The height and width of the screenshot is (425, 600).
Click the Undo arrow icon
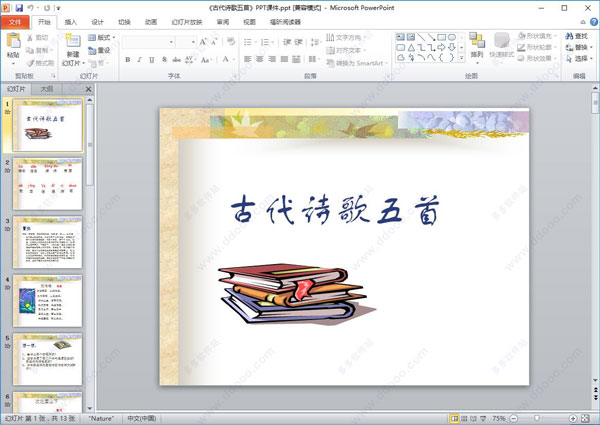[31, 8]
